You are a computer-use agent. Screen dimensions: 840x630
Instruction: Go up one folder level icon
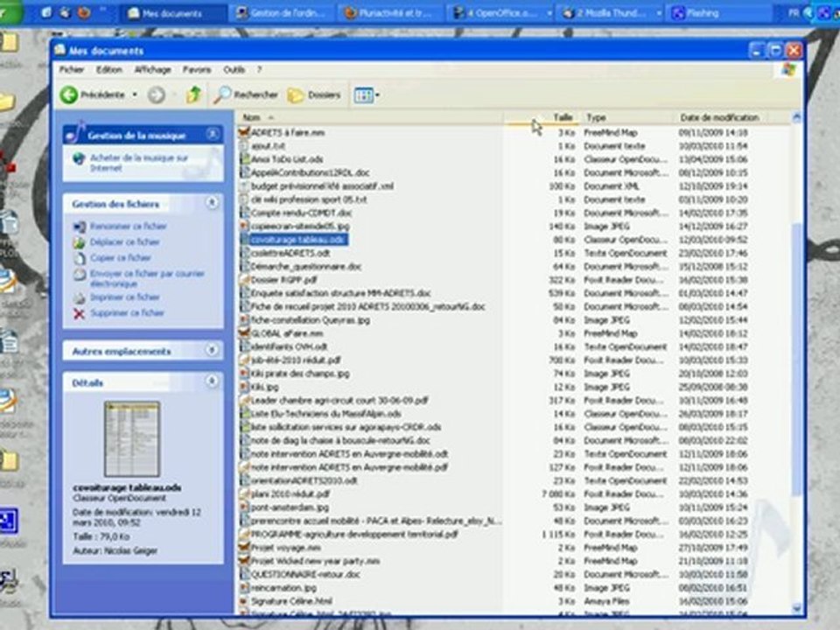click(192, 94)
